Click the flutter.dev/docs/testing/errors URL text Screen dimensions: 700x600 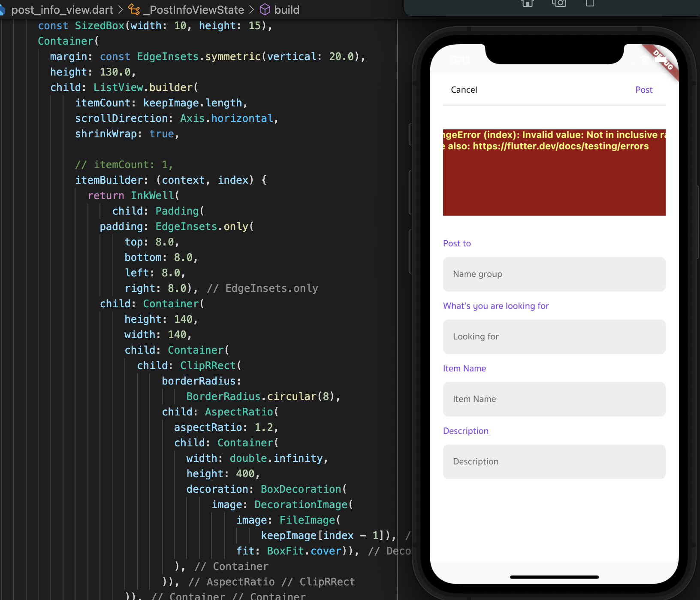click(561, 146)
